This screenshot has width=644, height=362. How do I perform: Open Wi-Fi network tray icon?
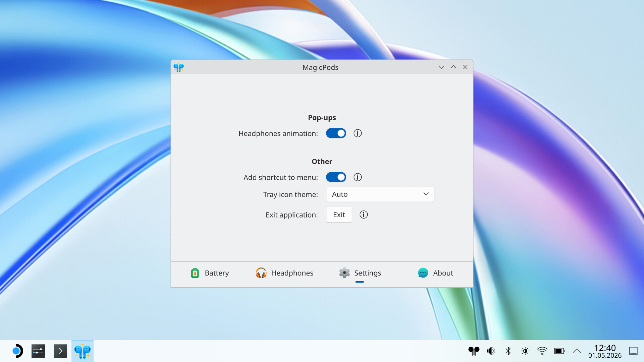click(542, 351)
